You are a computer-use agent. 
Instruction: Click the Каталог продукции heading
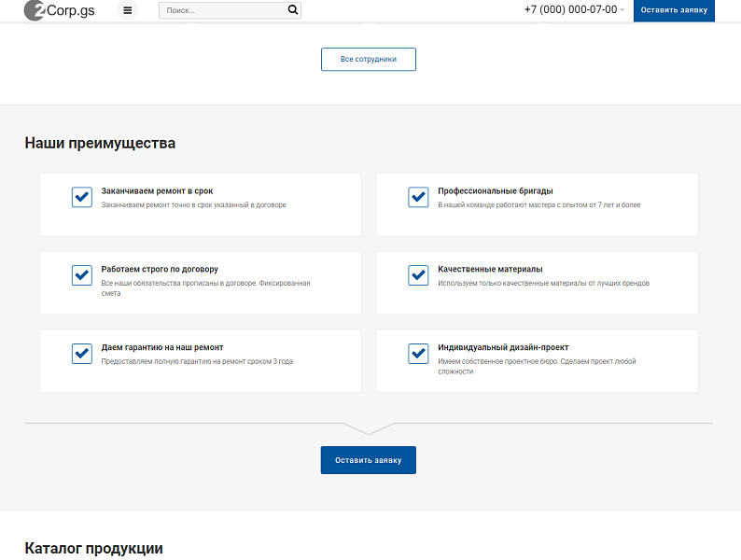coord(93,548)
